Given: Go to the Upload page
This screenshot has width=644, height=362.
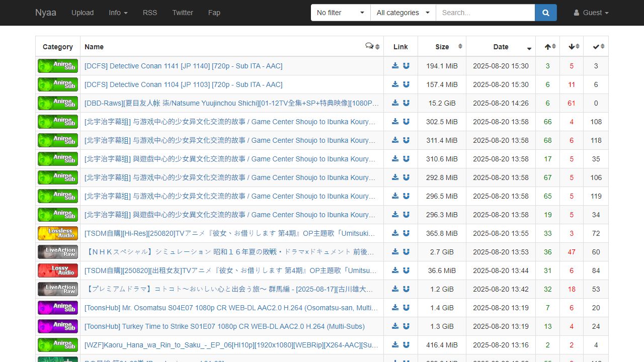Looking at the screenshot, I should (x=83, y=13).
